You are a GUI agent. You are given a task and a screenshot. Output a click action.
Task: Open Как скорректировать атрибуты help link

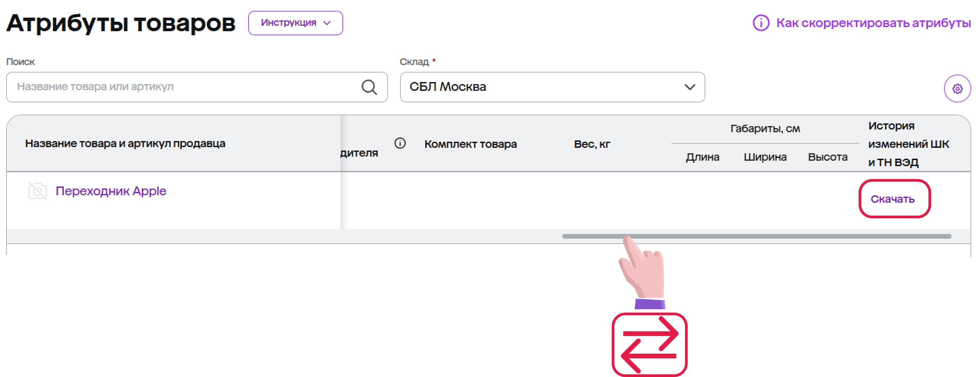pyautogui.click(x=873, y=23)
